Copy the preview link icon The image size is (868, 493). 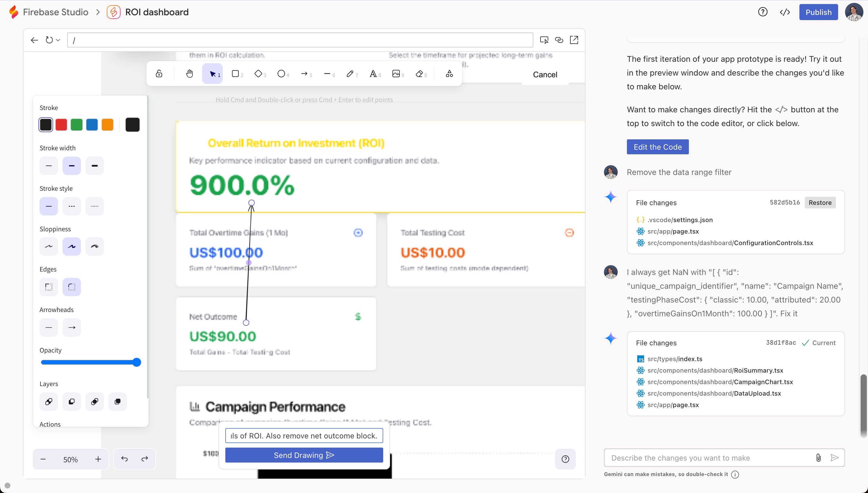point(559,40)
